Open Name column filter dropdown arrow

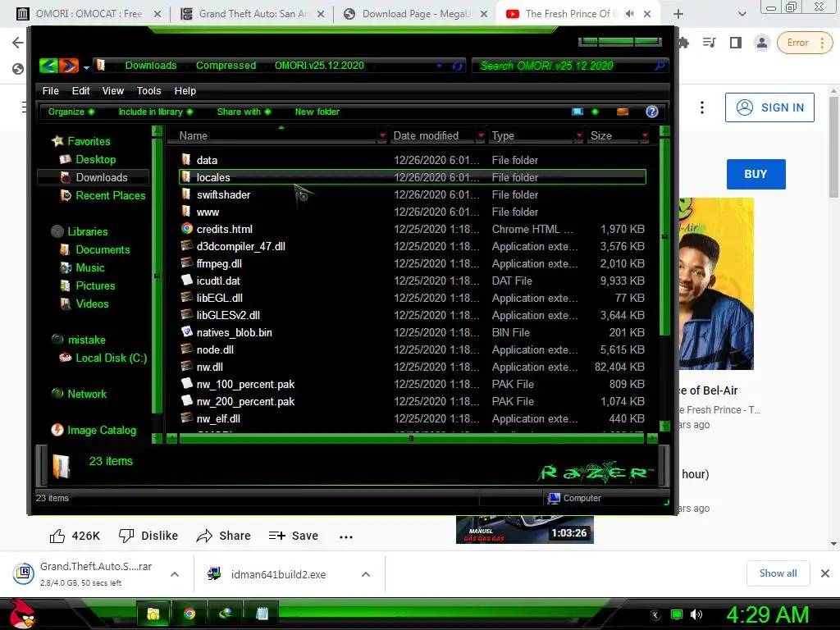pyautogui.click(x=382, y=135)
